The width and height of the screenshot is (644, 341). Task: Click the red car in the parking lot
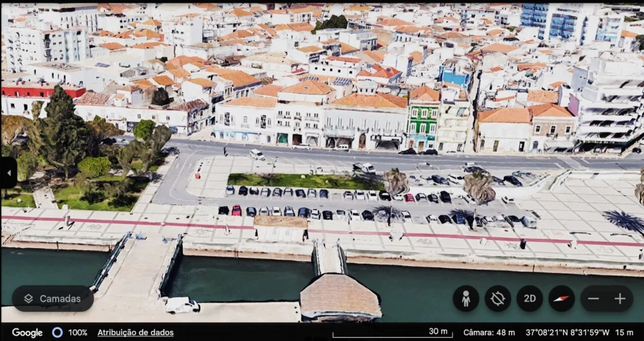(237, 210)
